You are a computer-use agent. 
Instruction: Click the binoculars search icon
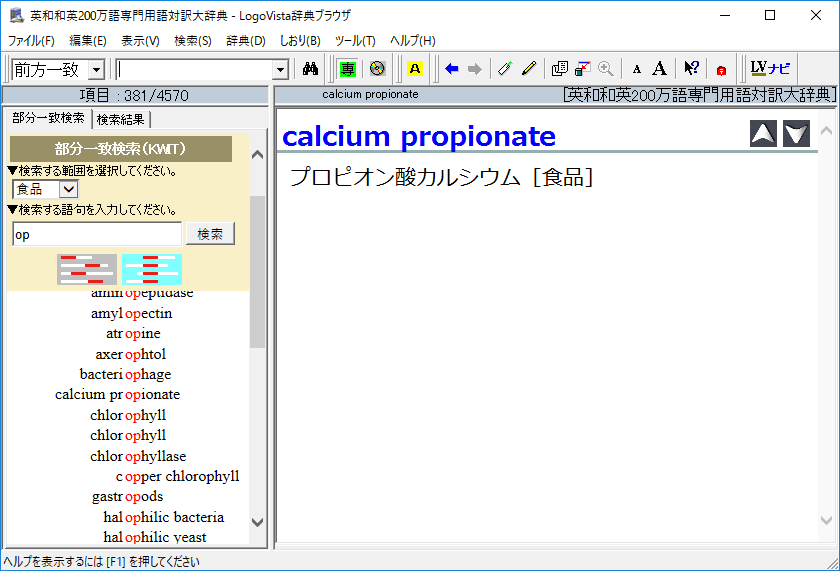310,69
